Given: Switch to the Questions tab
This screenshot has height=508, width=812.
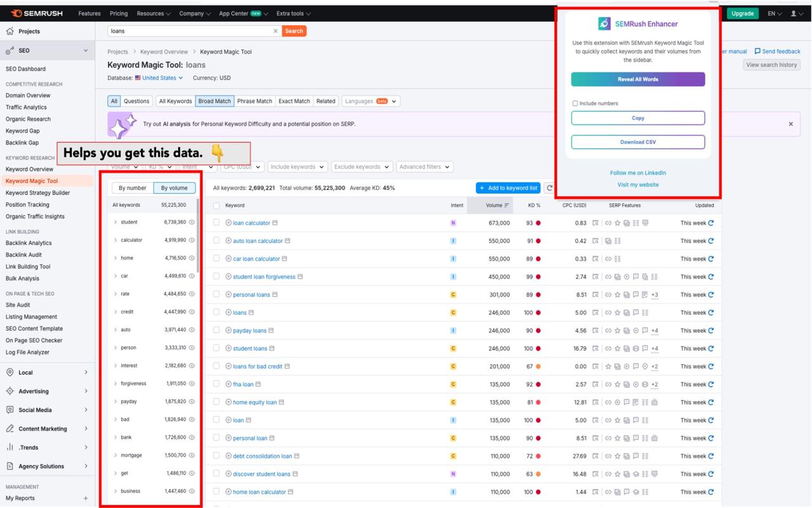Looking at the screenshot, I should click(x=136, y=101).
